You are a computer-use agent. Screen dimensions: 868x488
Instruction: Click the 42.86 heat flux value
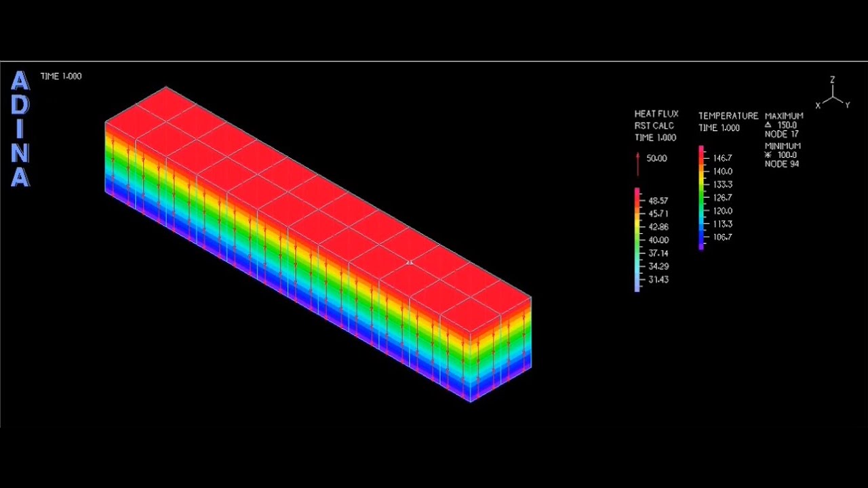[658, 227]
